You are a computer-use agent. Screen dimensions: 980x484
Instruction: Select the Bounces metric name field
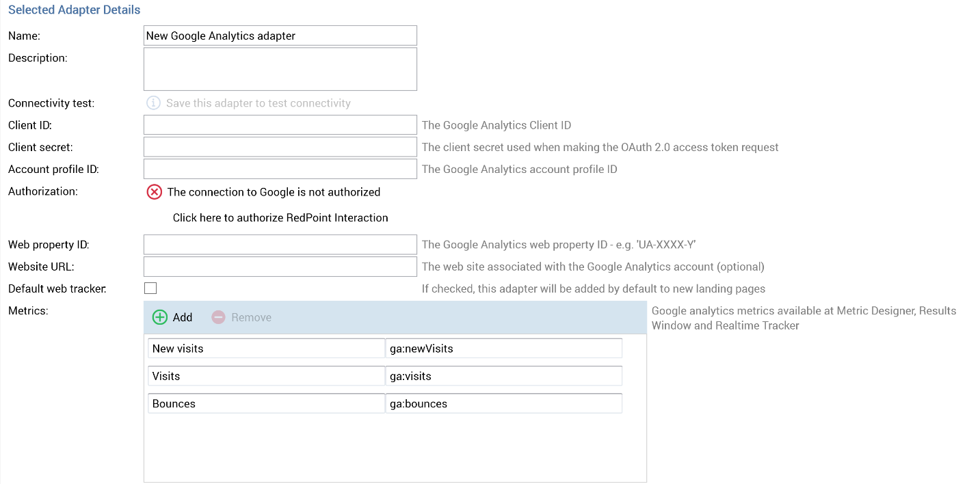266,404
